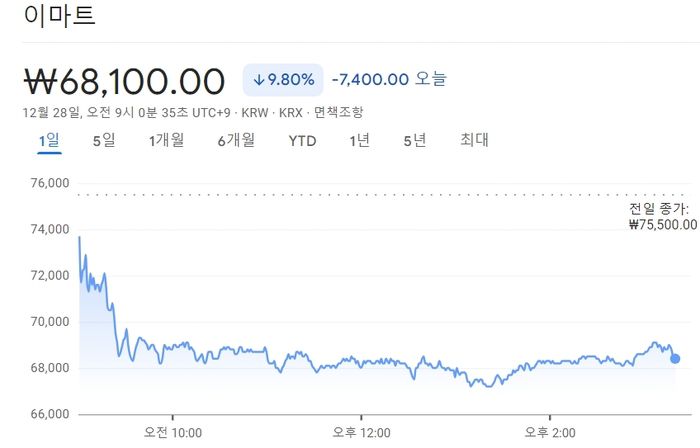Click the -7,400.00 오늘 change value
Image resolution: width=700 pixels, height=448 pixels.
(389, 79)
